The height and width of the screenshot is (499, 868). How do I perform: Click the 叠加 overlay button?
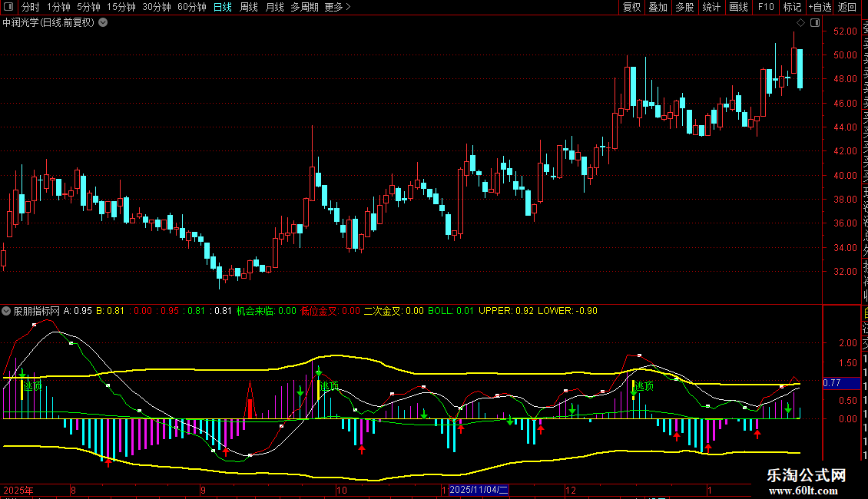[658, 7]
